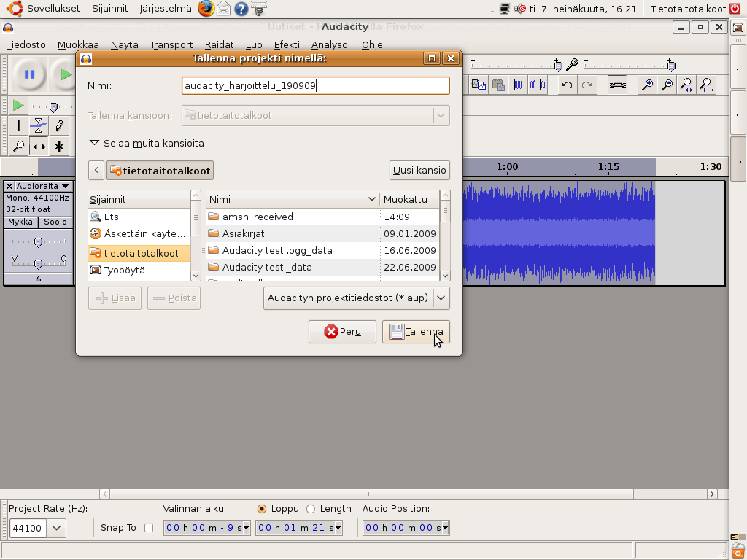Click the Paste toolbar icon
Screen dimensions: 747x560
click(x=498, y=85)
